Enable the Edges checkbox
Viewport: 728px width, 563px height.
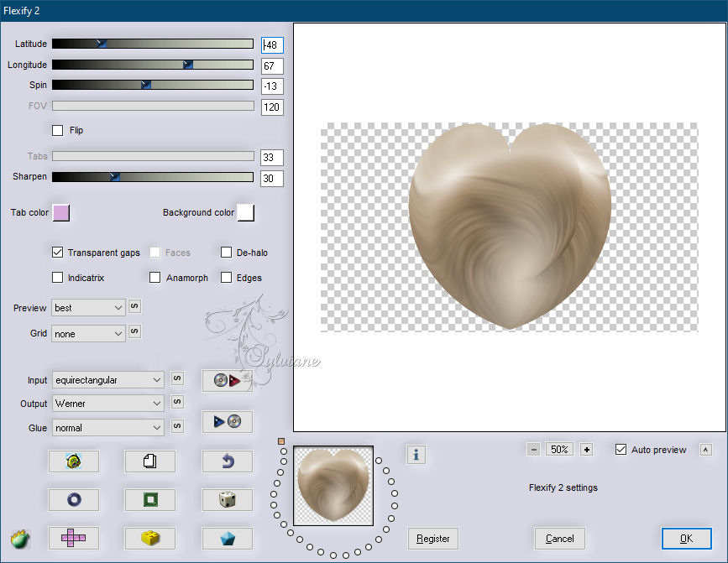tap(226, 278)
